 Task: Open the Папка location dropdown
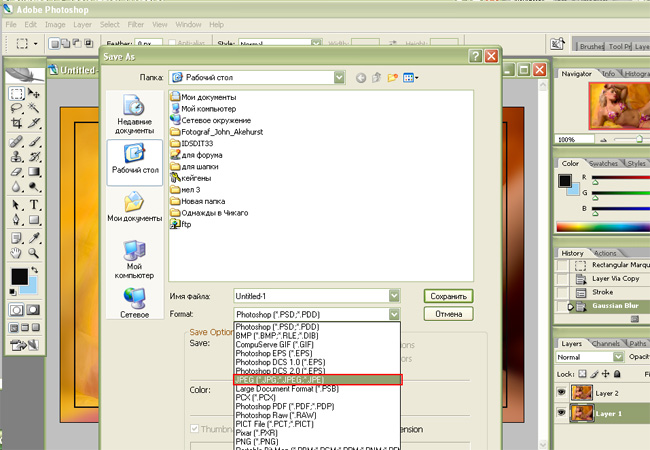pyautogui.click(x=339, y=77)
